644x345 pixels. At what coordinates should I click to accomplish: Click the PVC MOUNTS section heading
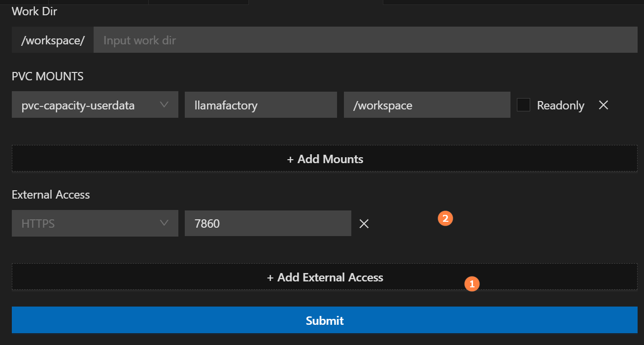(x=47, y=76)
